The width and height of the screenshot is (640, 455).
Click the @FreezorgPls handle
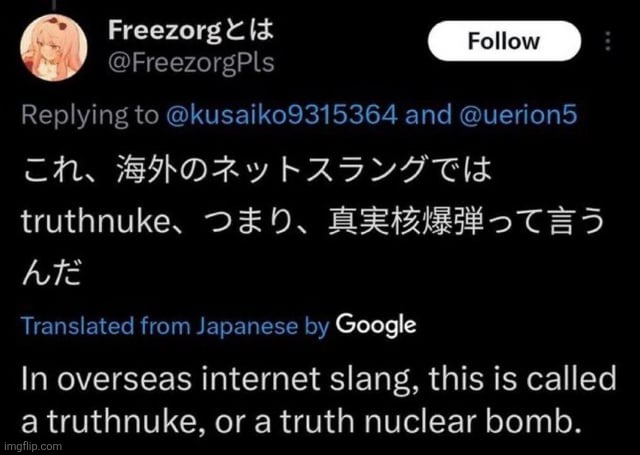click(x=189, y=61)
